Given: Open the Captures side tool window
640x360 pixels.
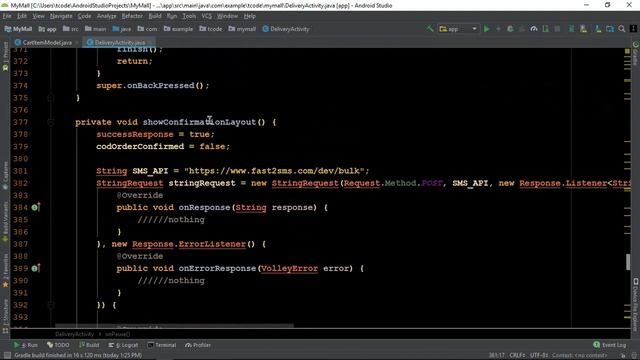Looking at the screenshot, I should click(x=5, y=176).
